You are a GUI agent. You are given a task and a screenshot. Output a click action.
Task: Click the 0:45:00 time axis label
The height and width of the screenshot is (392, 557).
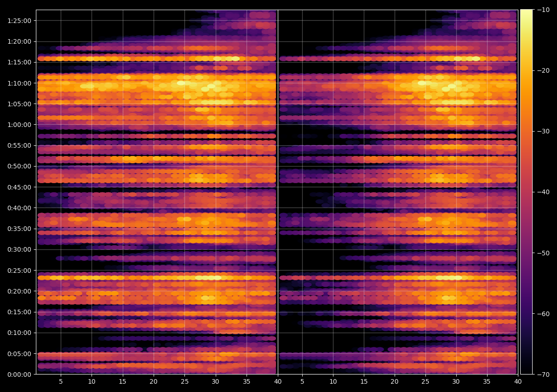(x=19, y=187)
